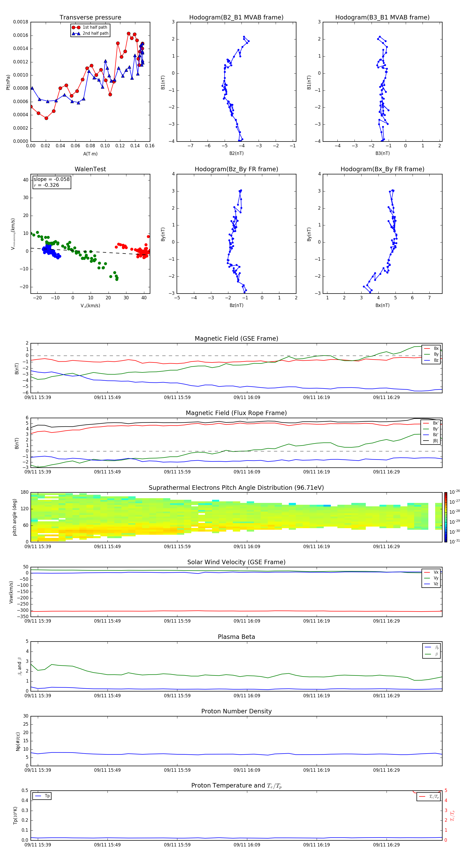Click the red "Te/Tp" right axis label
This screenshot has width=473, height=868.
[x=453, y=815]
